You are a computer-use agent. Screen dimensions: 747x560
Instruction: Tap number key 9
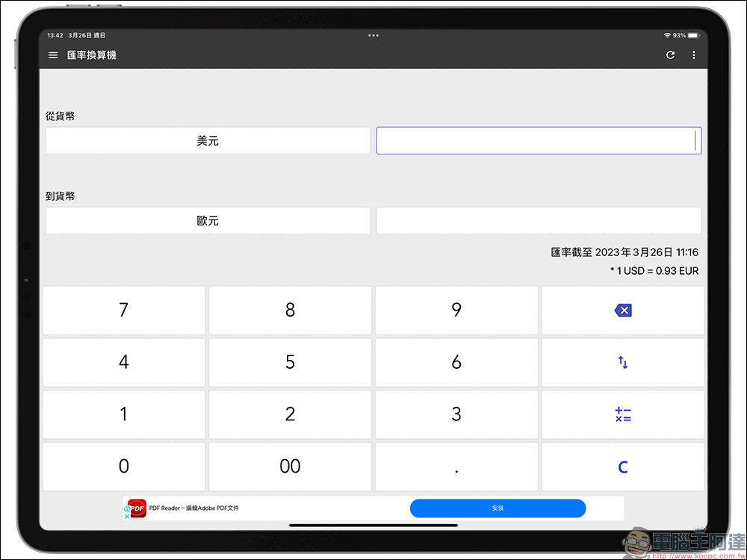click(x=456, y=311)
